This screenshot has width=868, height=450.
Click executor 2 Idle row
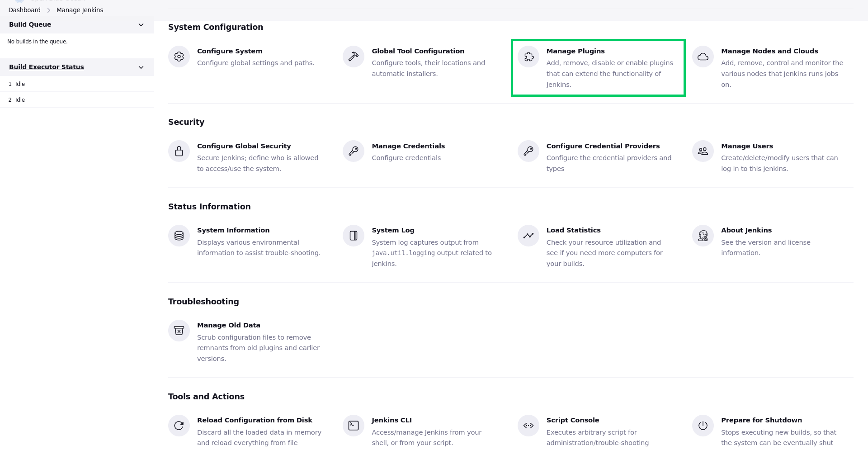click(x=77, y=100)
